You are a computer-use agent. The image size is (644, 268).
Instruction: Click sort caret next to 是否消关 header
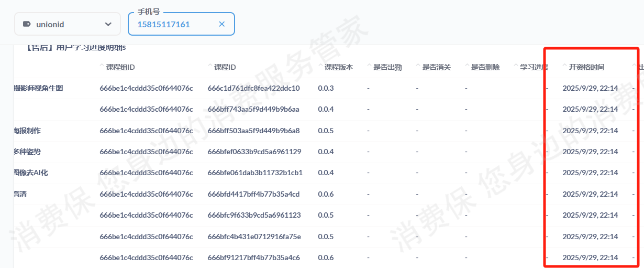[x=418, y=67]
